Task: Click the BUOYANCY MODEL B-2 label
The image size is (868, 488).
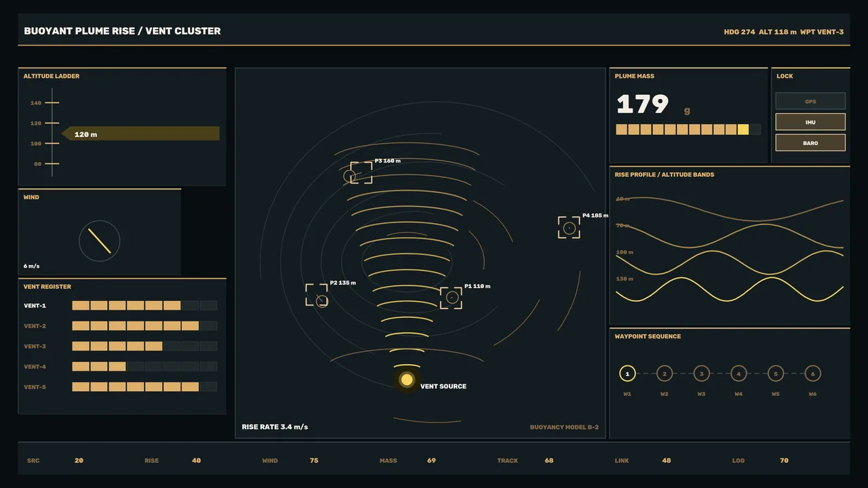Action: (x=564, y=428)
